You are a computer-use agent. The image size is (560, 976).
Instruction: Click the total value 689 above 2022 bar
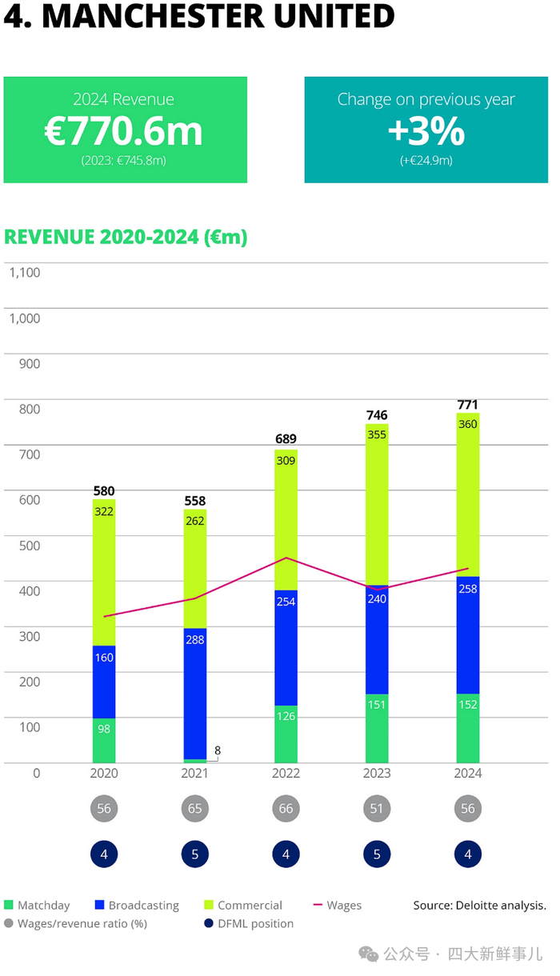(286, 439)
